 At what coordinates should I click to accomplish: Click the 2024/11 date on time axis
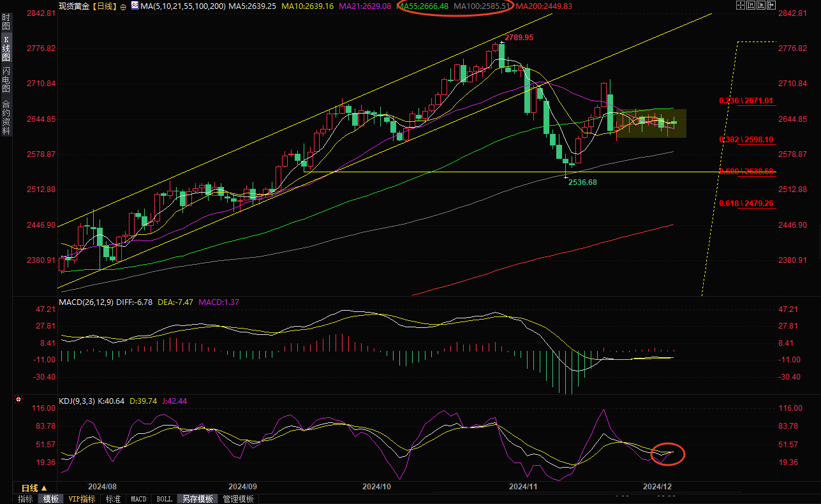(x=523, y=486)
